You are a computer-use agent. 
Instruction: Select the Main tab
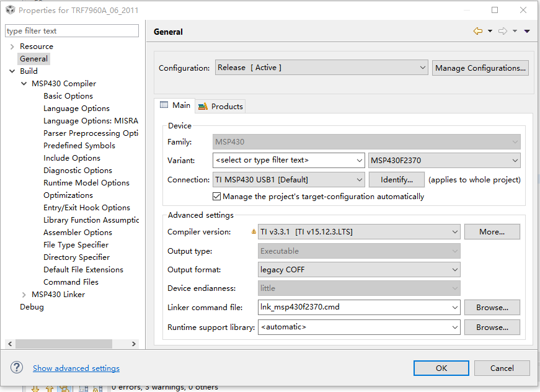point(175,105)
